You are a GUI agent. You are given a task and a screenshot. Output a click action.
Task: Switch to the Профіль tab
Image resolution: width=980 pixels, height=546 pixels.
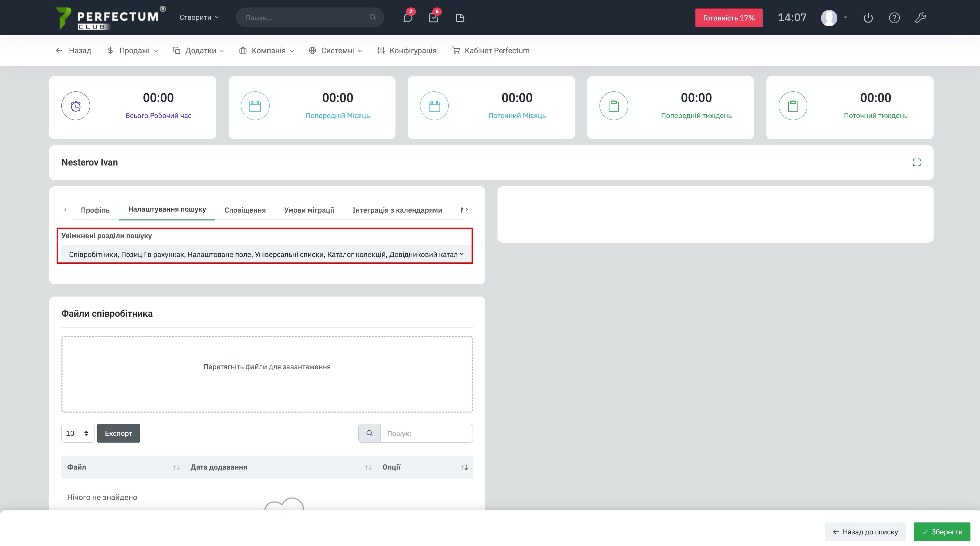pos(95,210)
